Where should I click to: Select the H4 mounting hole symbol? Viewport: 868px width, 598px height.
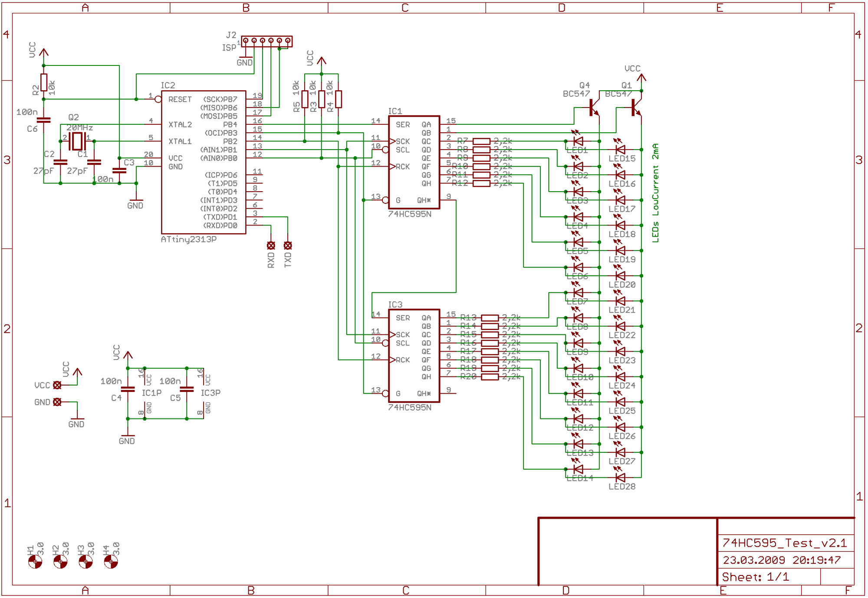click(111, 562)
